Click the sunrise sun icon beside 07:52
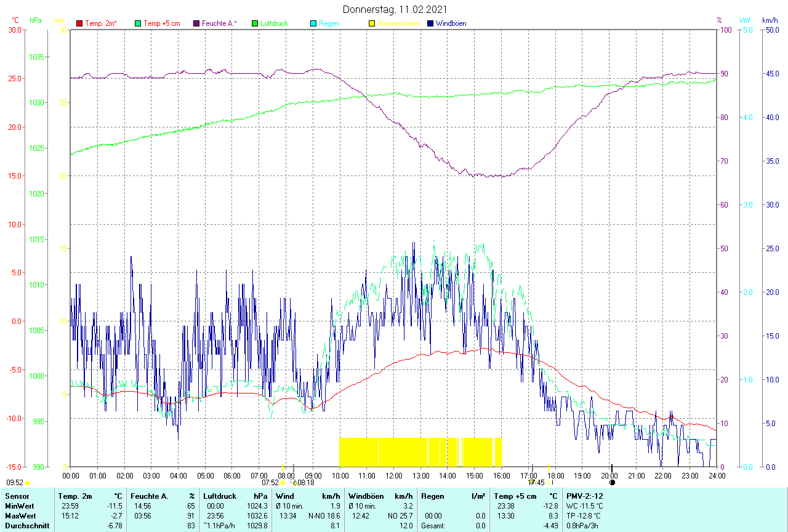 coord(282,483)
